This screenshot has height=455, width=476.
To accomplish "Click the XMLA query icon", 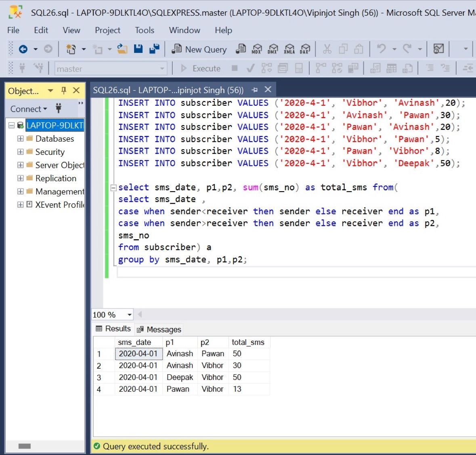I will [x=289, y=49].
